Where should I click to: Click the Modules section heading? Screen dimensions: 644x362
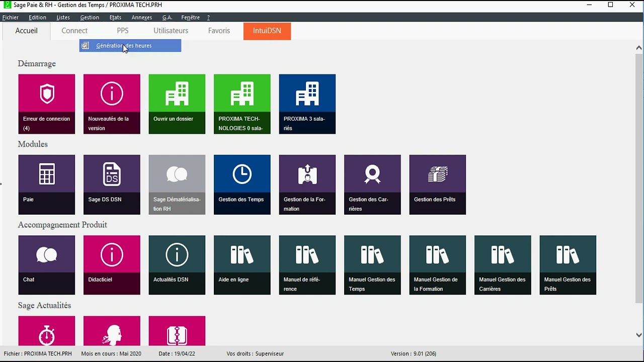(33, 144)
